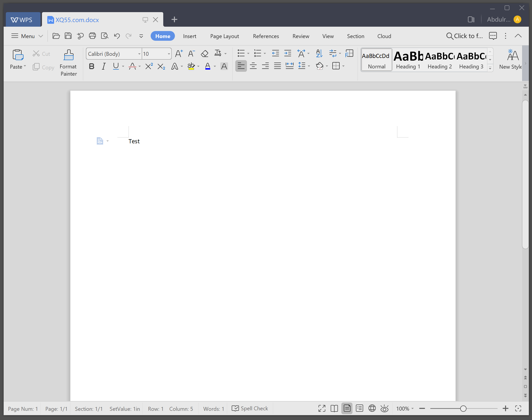
Task: Enable Eye Protection Mode icon
Action: pos(384,408)
